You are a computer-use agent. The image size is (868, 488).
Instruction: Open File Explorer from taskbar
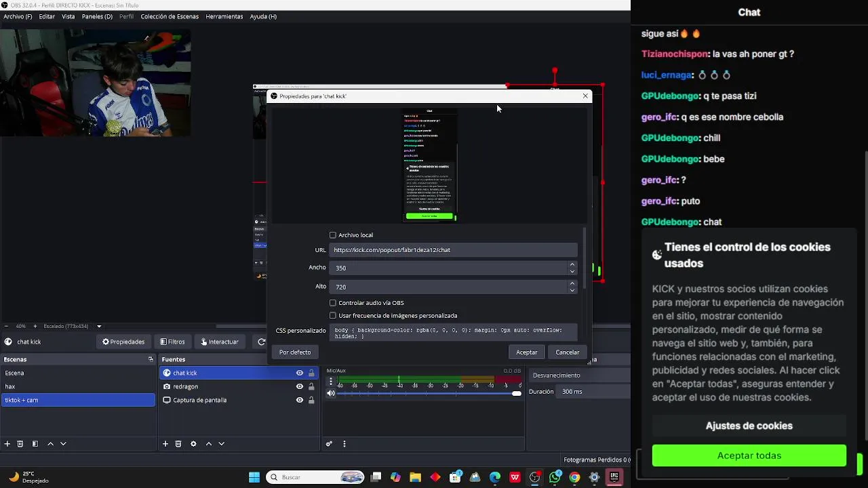(415, 477)
